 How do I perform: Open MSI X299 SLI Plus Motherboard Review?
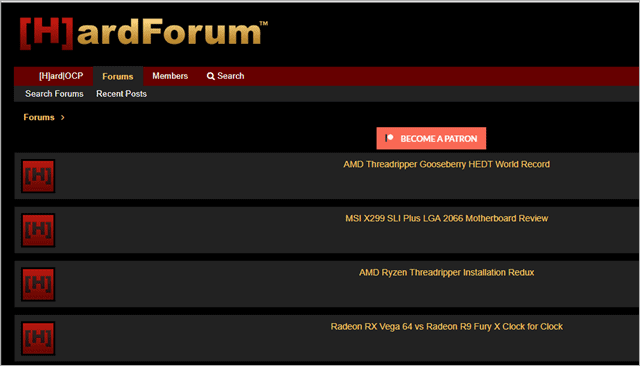tap(447, 218)
